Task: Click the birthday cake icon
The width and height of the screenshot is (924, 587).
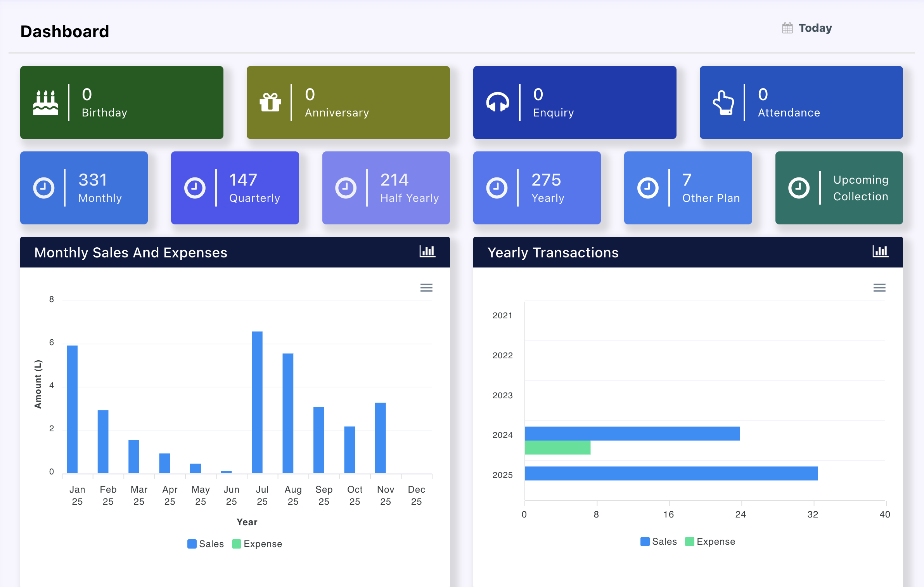Action: [45, 102]
